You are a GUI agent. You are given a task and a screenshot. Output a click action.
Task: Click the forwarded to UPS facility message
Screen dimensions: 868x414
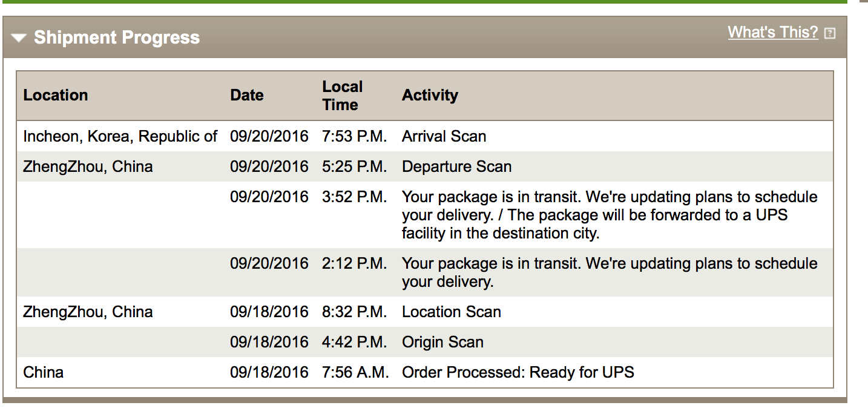pos(610,215)
